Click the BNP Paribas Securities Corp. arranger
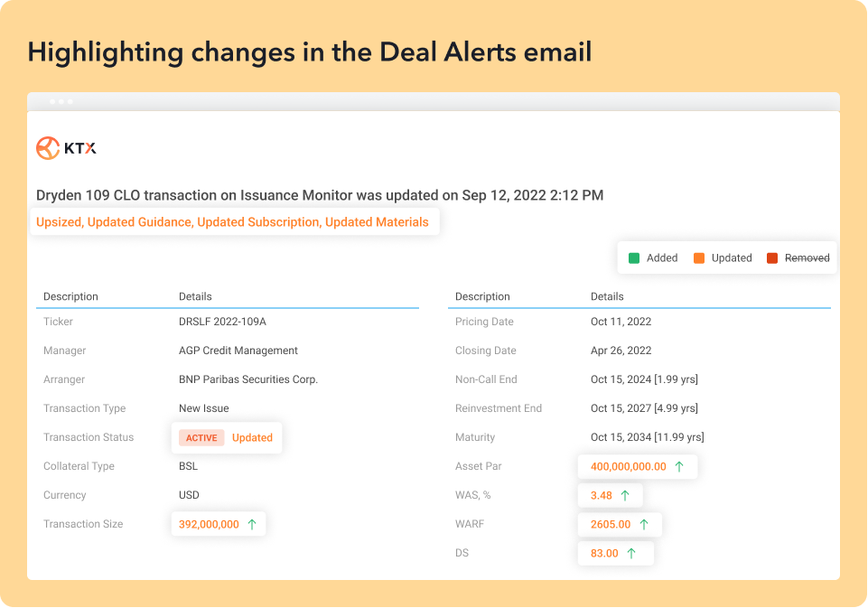The image size is (868, 608). 248,379
